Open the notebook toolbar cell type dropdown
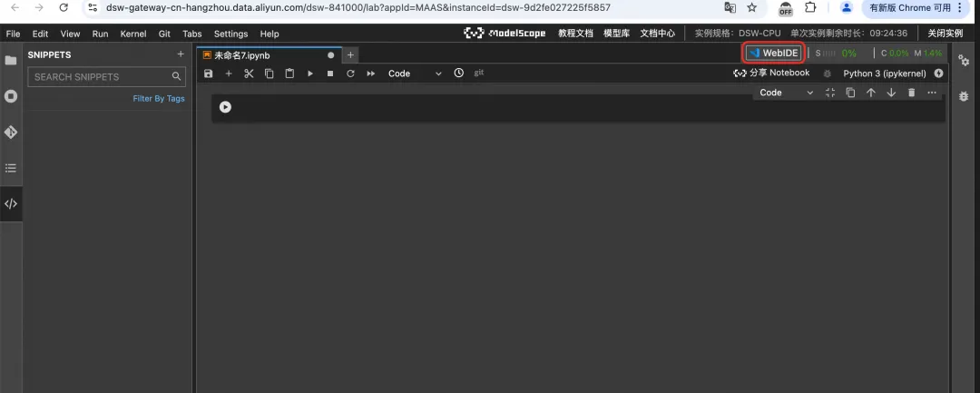This screenshot has height=393, width=980. [415, 74]
